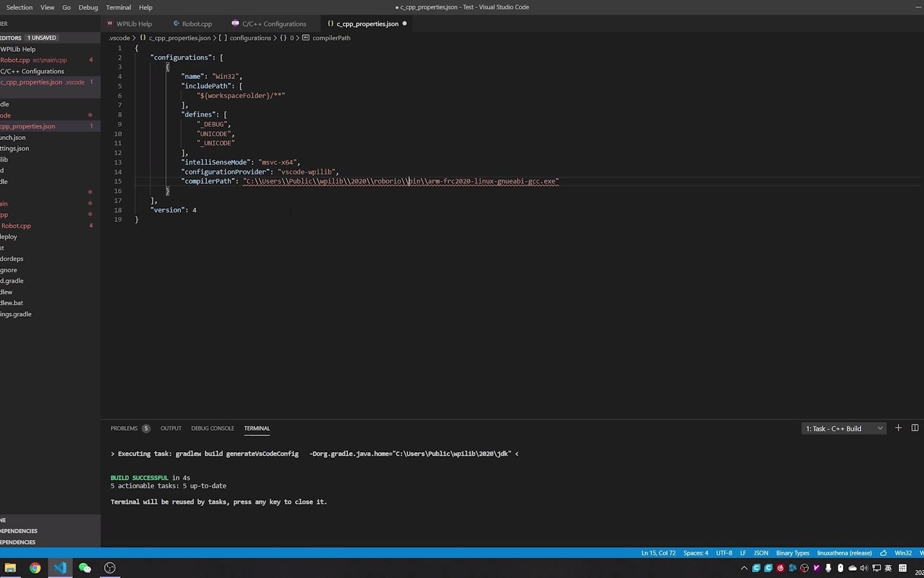Image resolution: width=924 pixels, height=578 pixels.
Task: Click the Pinyin IME tray icon
Action: 903,568
